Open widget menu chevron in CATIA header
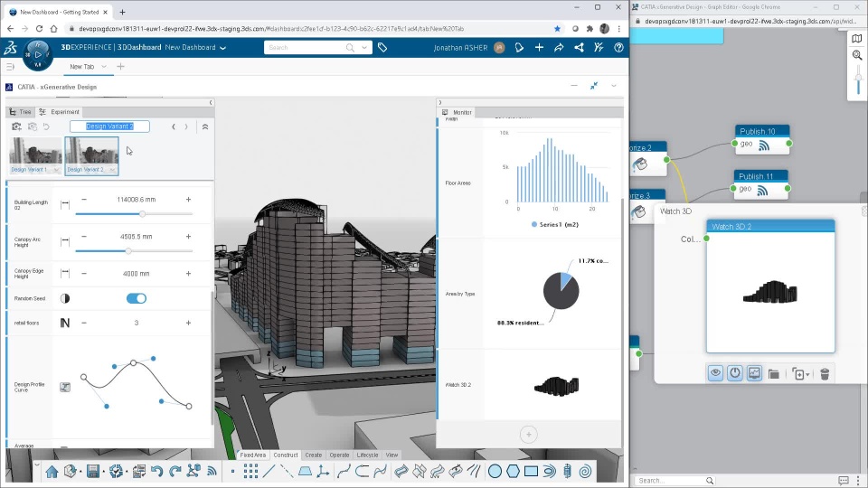 point(613,86)
